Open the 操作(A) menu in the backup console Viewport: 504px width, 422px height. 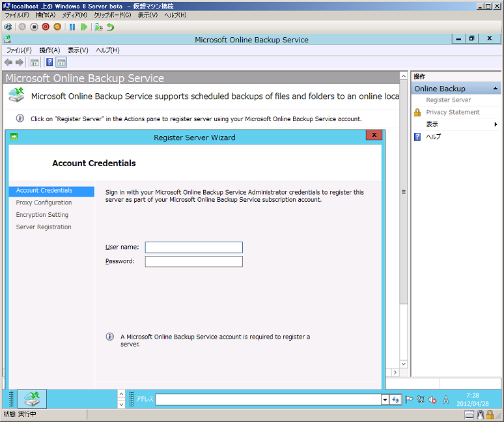click(49, 50)
